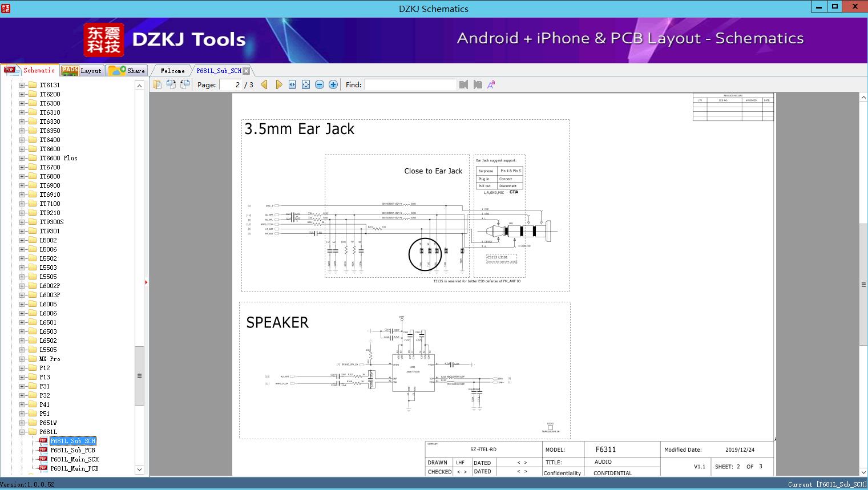Zoom in with the plus icon

pyautogui.click(x=333, y=84)
